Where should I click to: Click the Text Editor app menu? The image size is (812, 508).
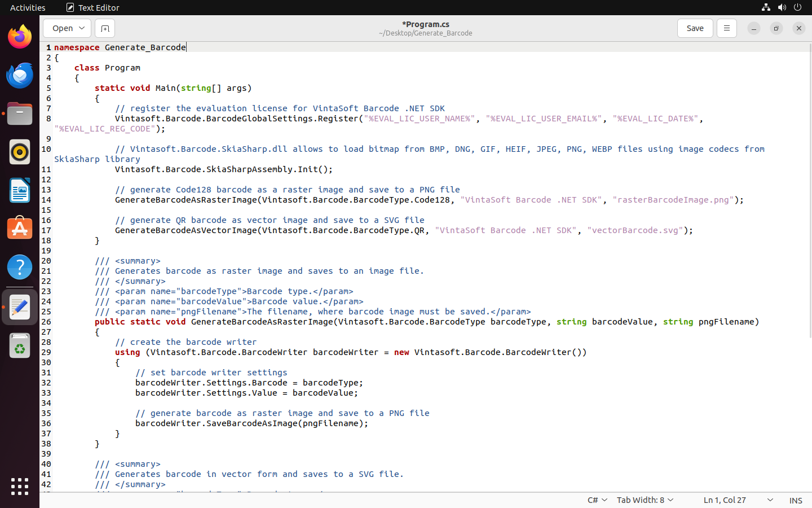(93, 7)
